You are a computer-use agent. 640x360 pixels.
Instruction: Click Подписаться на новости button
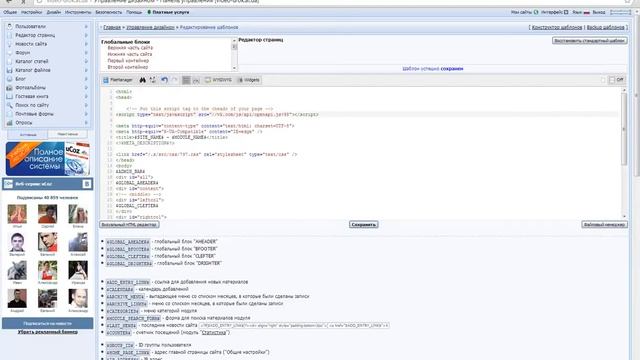pyautogui.click(x=47, y=323)
